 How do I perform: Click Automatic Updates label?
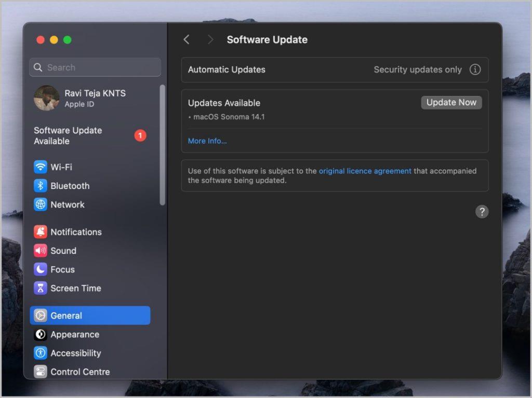click(227, 70)
